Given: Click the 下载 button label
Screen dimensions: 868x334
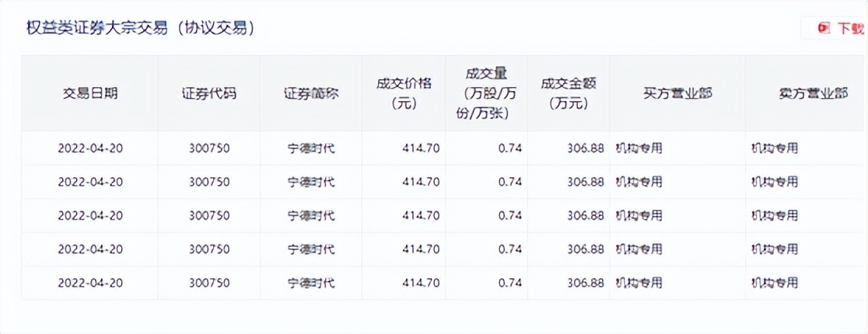Looking at the screenshot, I should coord(850,29).
